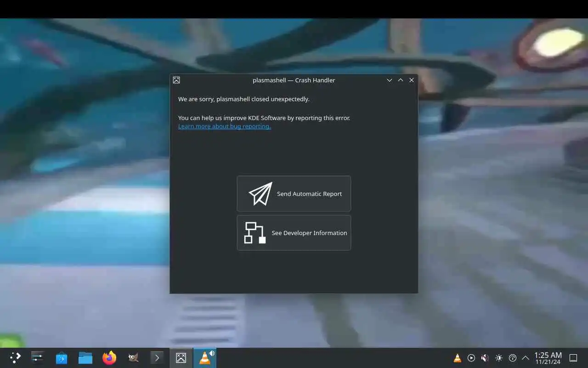Open GIMP from the taskbar
The height and width of the screenshot is (368, 588).
133,358
